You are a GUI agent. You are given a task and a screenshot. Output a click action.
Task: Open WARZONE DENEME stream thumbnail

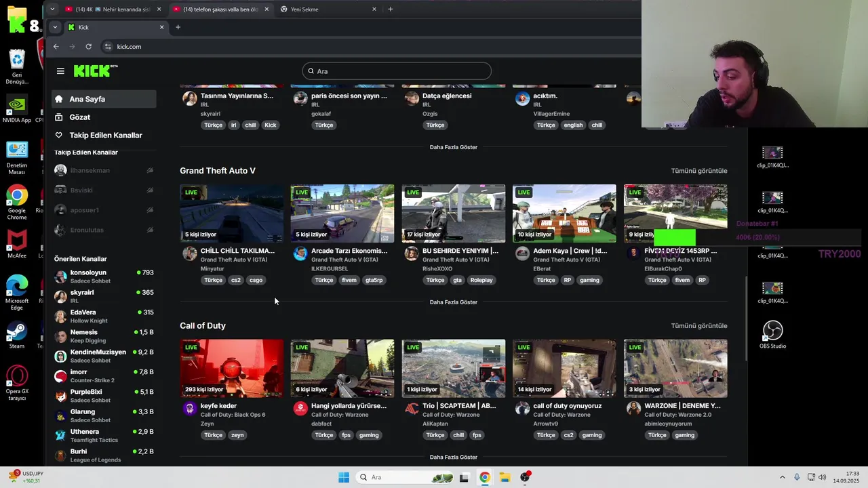pyautogui.click(x=675, y=369)
